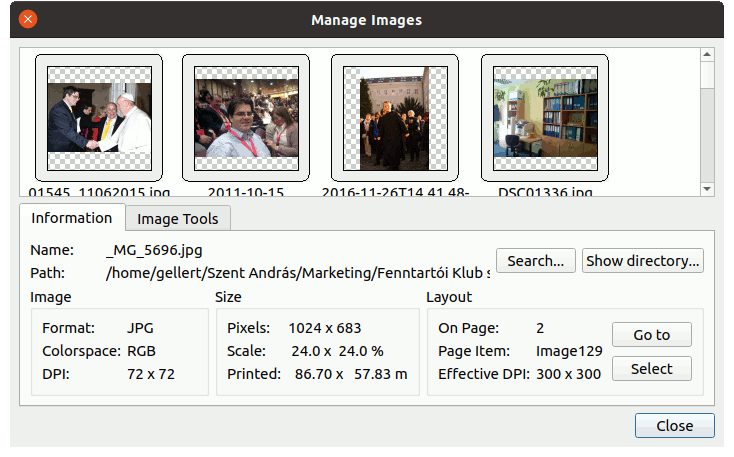The image size is (734, 457).
Task: Click the red window close icon
Action: pyautogui.click(x=28, y=19)
